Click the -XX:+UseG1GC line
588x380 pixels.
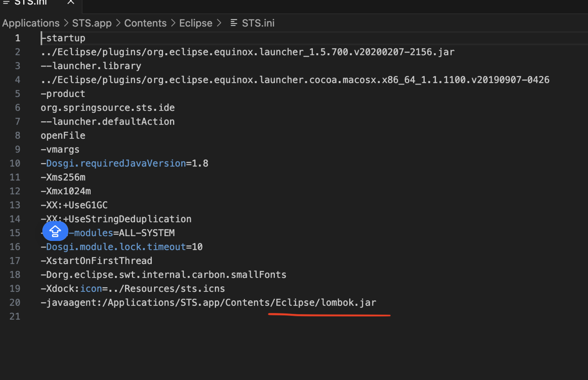point(74,205)
